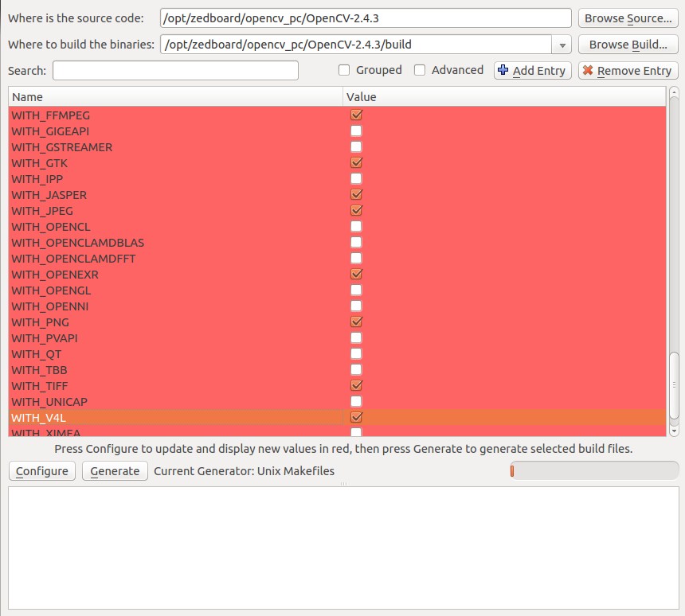
Task: Select the WITH_OPENGL row name
Action: point(51,290)
